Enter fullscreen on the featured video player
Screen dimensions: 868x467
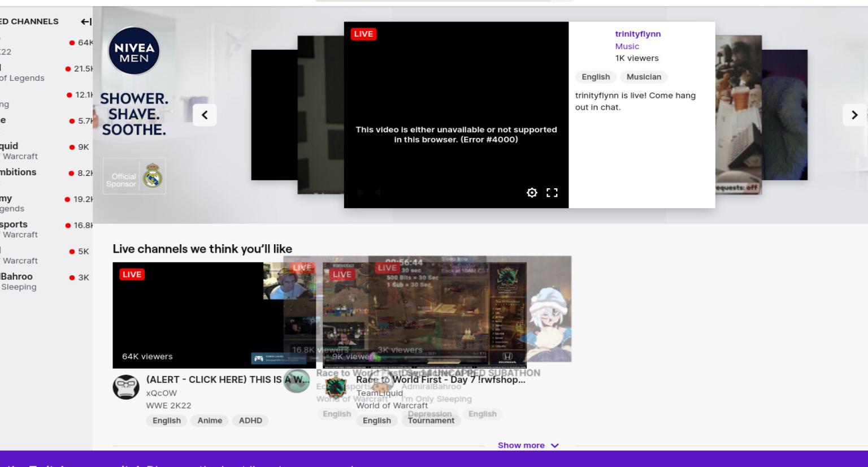pyautogui.click(x=552, y=193)
